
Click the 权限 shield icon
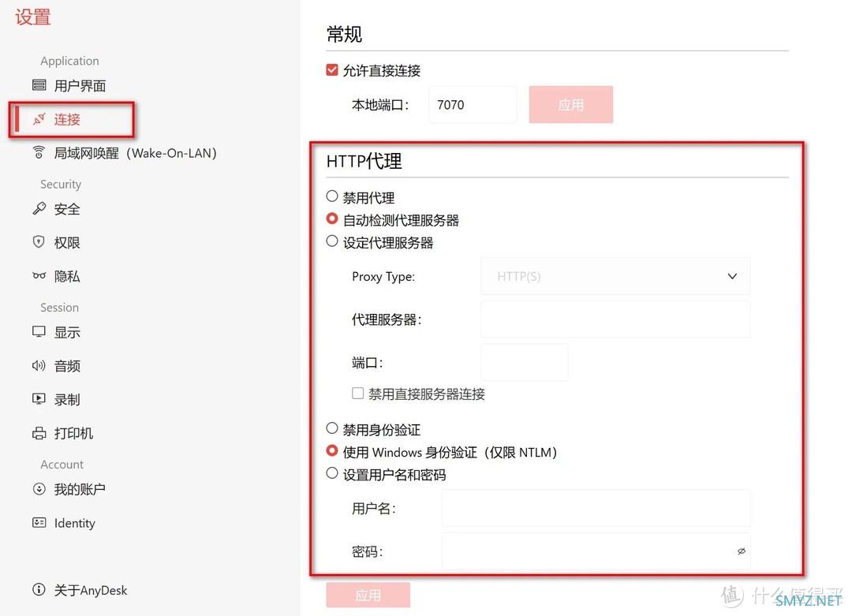pos(39,242)
